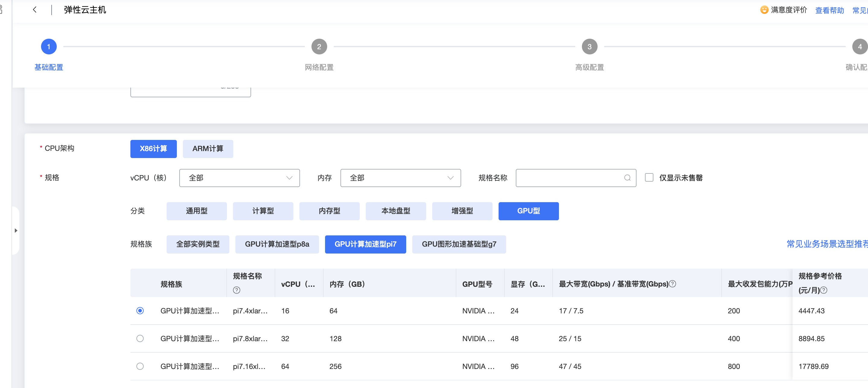The width and height of the screenshot is (868, 388).
Task: Click the 高级配置 step label
Action: [x=589, y=67]
